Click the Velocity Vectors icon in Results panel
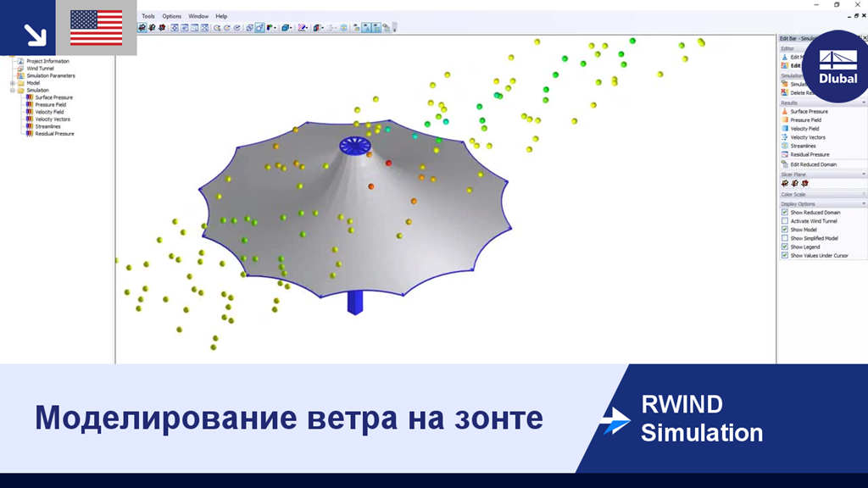 tap(784, 137)
